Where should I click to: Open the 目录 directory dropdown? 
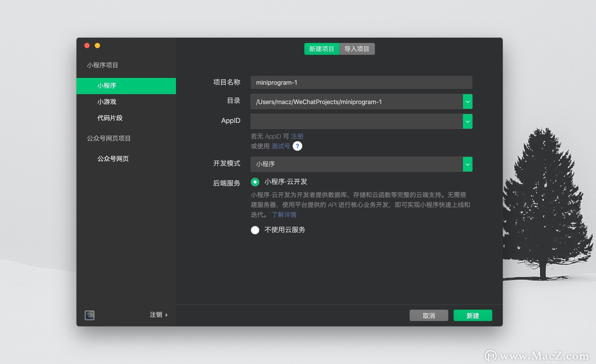[x=467, y=101]
